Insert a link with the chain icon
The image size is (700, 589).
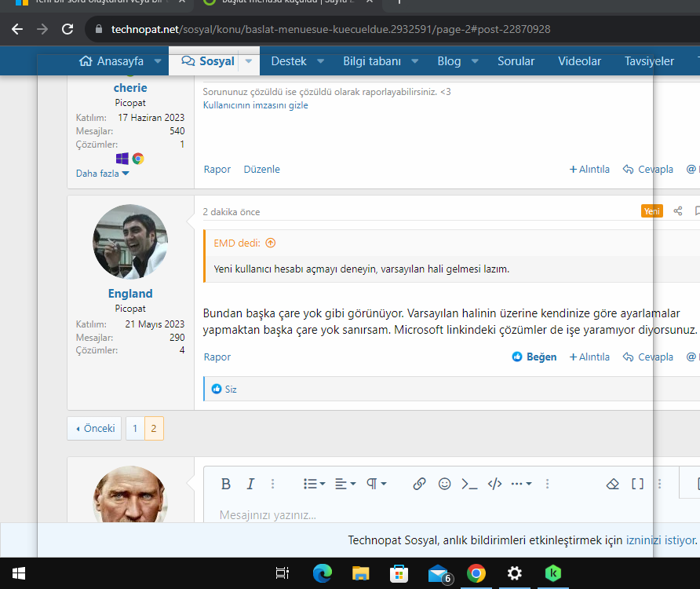tap(419, 484)
